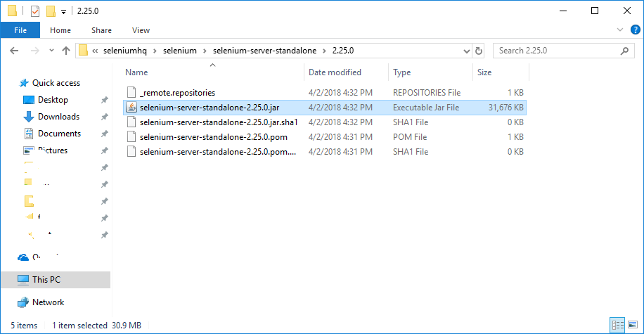Image resolution: width=644 pixels, height=334 pixels.
Task: Switch to the View ribbon tab
Action: pos(141,30)
